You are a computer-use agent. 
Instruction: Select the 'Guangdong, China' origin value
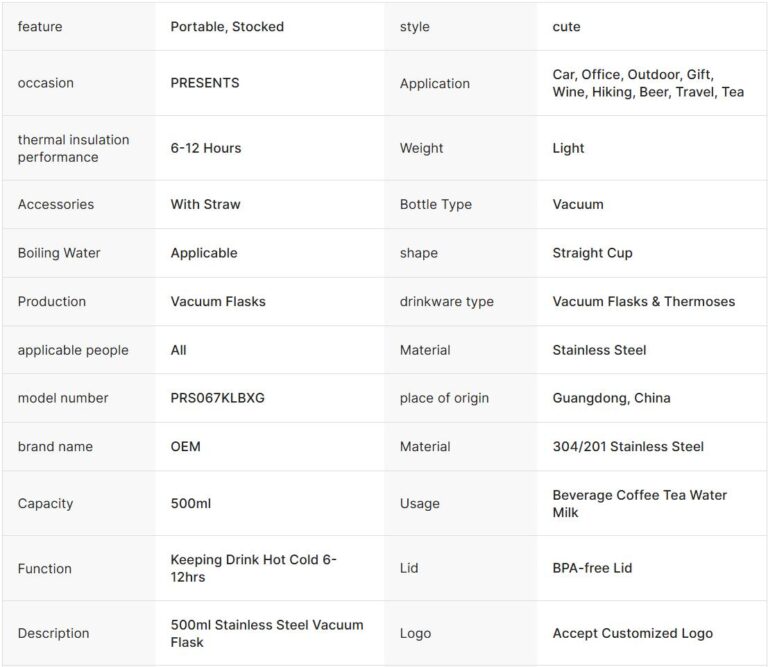coord(611,398)
